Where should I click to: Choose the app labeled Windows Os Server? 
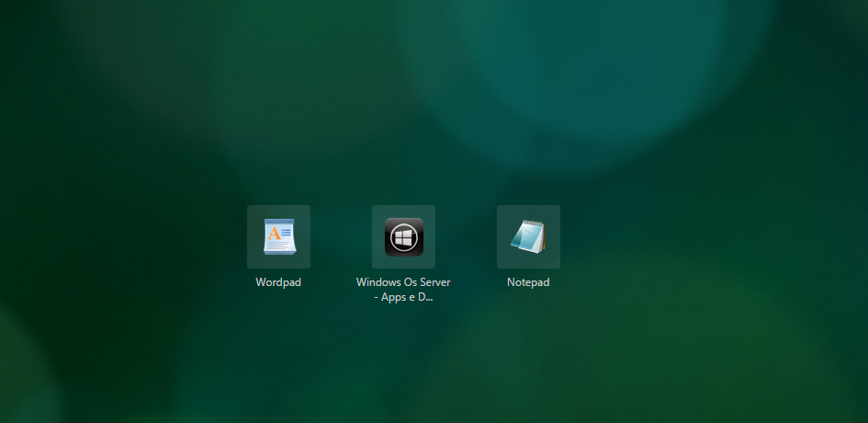point(403,236)
